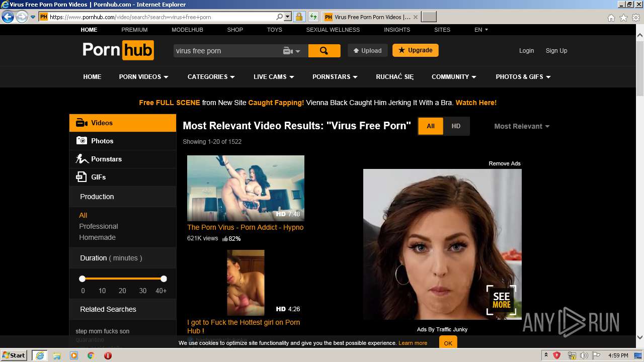The height and width of the screenshot is (362, 644).
Task: Click the address bar magnifier search icon
Action: (x=280, y=17)
